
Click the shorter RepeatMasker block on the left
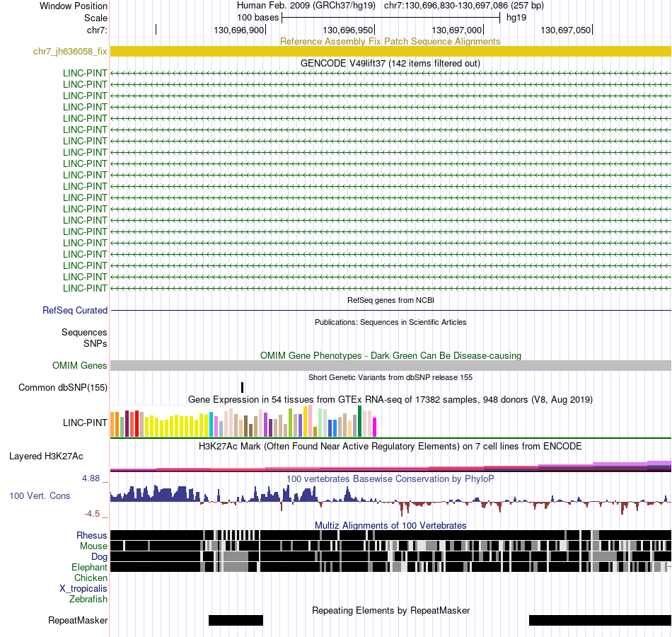[236, 620]
